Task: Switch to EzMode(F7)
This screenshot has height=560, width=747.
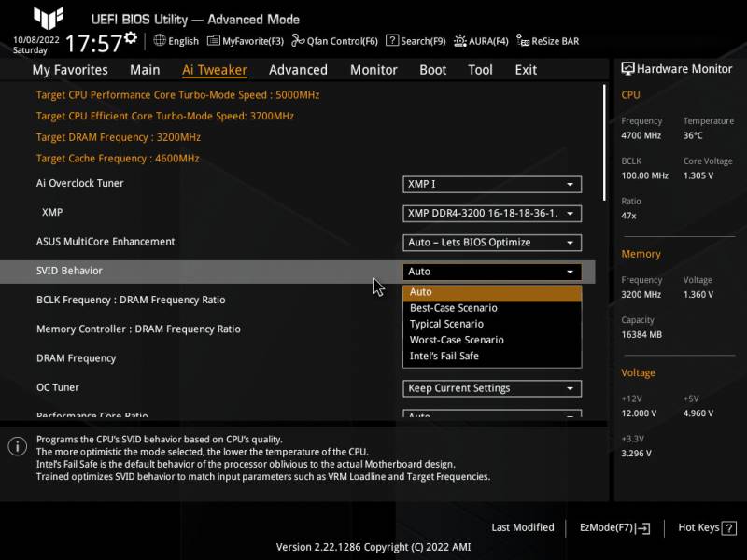Action: [x=614, y=527]
